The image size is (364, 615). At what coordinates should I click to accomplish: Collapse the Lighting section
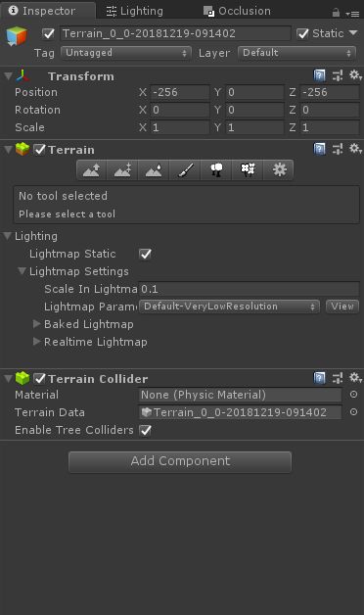click(x=8, y=236)
